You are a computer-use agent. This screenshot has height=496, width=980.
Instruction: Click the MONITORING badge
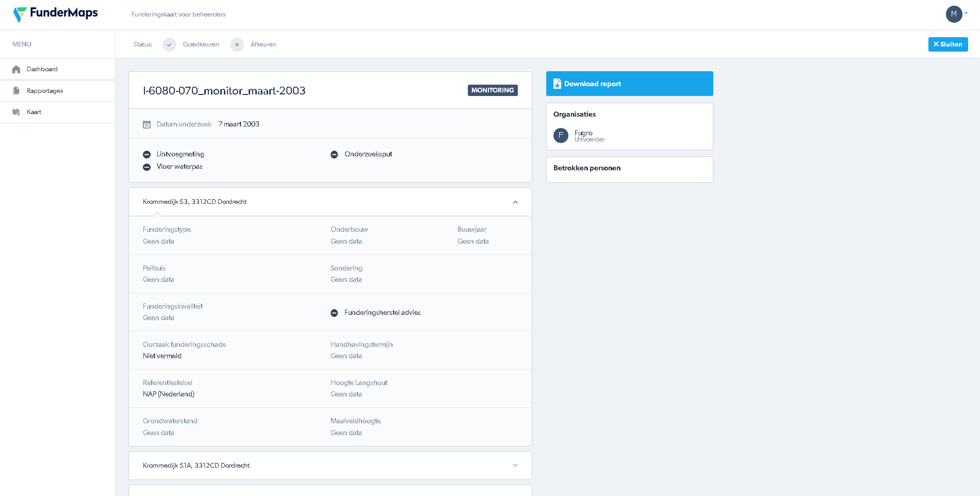click(x=493, y=90)
